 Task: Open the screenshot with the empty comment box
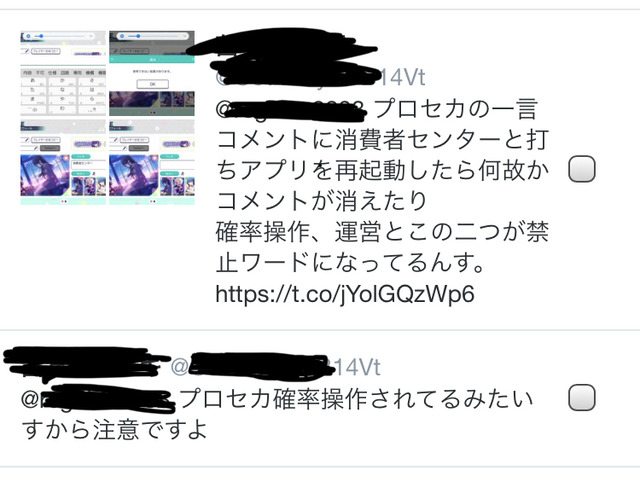click(152, 162)
